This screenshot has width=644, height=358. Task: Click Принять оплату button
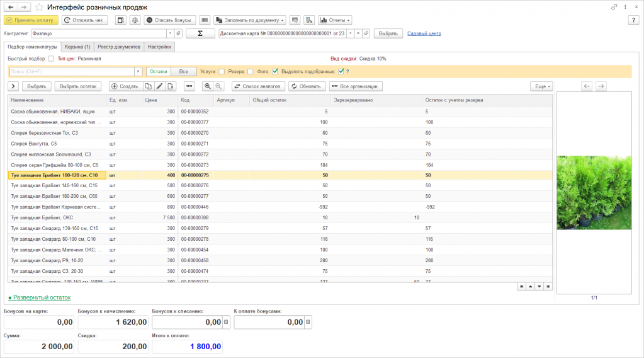pos(31,20)
